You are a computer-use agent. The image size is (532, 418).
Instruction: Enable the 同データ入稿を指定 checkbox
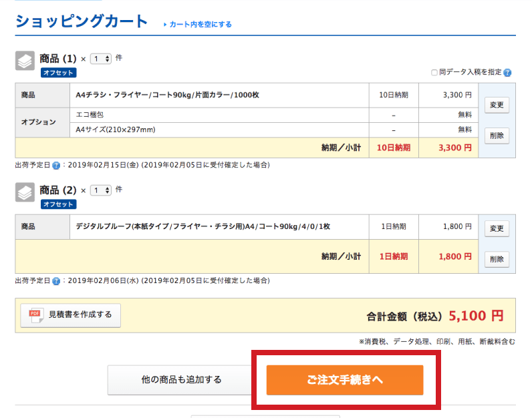coord(434,73)
